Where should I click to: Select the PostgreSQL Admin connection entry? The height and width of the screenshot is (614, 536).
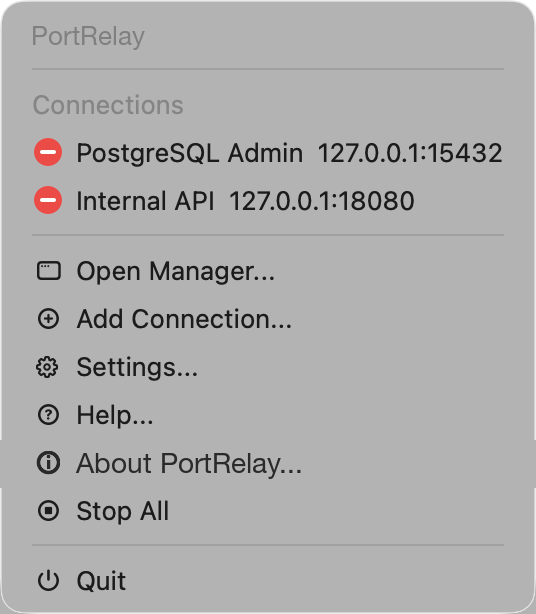[268, 152]
